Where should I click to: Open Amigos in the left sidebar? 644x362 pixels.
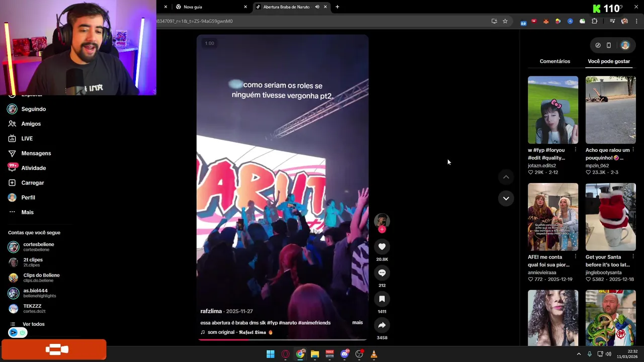tap(31, 124)
